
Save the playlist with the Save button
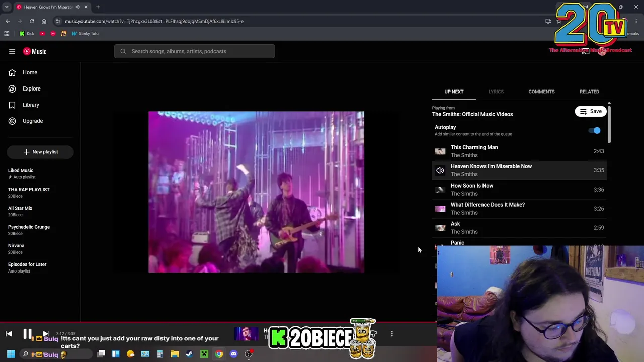pyautogui.click(x=591, y=111)
